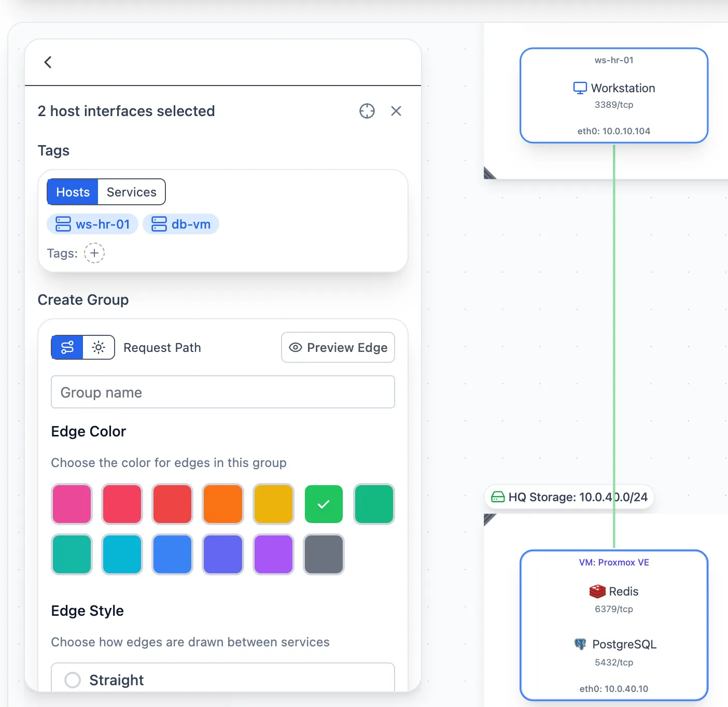Click the add tag plus icon
Viewport: 728px width, 707px height.
(94, 253)
